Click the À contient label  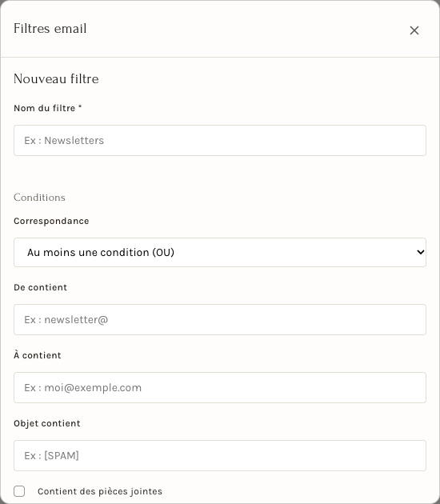38,355
